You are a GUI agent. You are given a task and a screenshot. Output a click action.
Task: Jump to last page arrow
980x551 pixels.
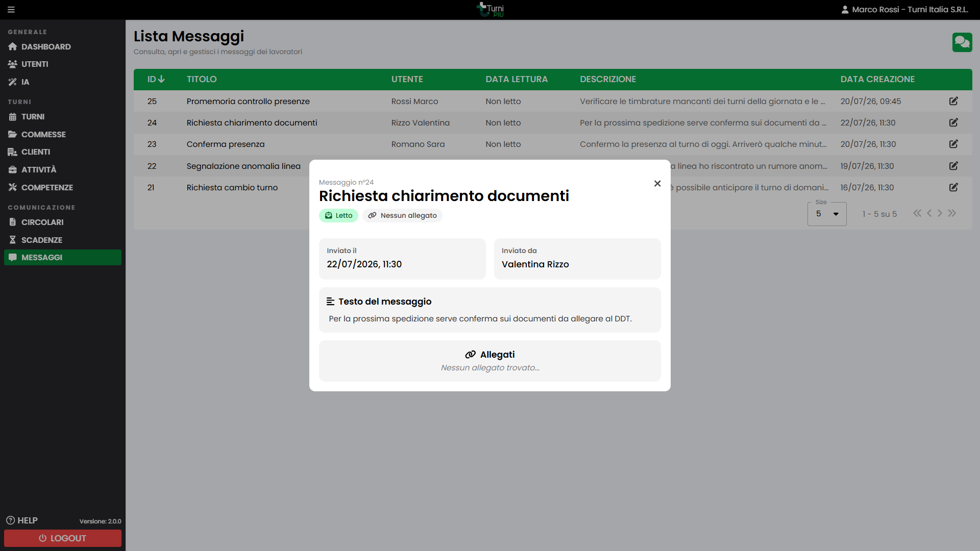click(x=952, y=213)
